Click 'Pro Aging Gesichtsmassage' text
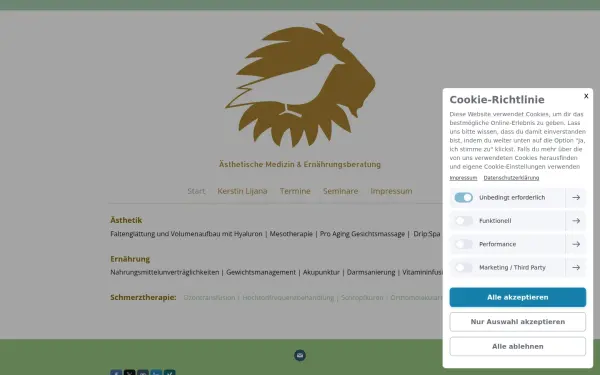This screenshot has width=600, height=375. click(x=362, y=234)
